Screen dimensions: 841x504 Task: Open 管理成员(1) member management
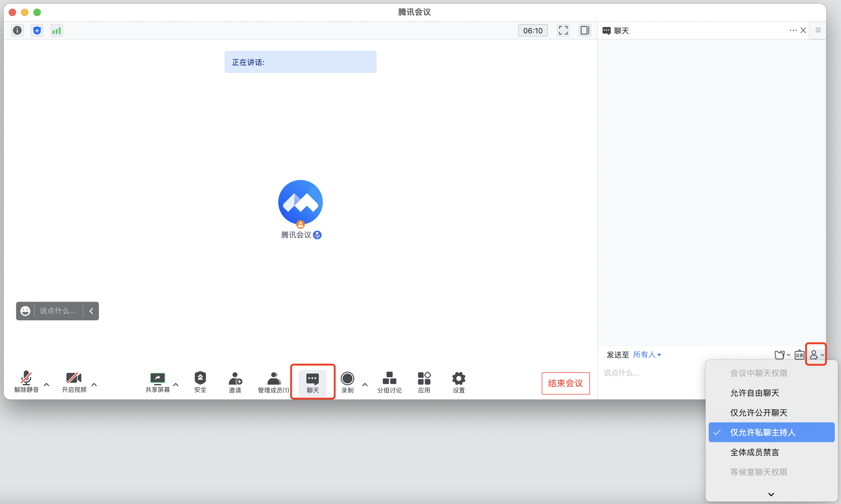(x=274, y=382)
